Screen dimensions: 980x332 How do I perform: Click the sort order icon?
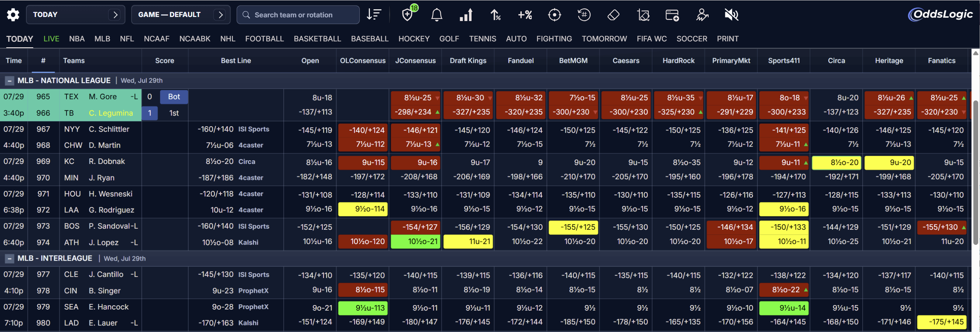coord(374,15)
